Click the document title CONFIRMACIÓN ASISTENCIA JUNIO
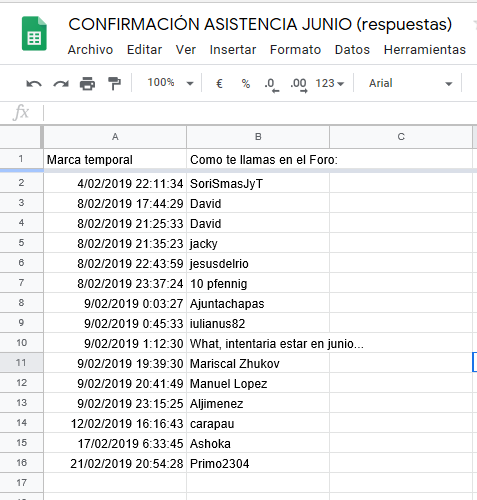The height and width of the screenshot is (500, 477). (260, 24)
